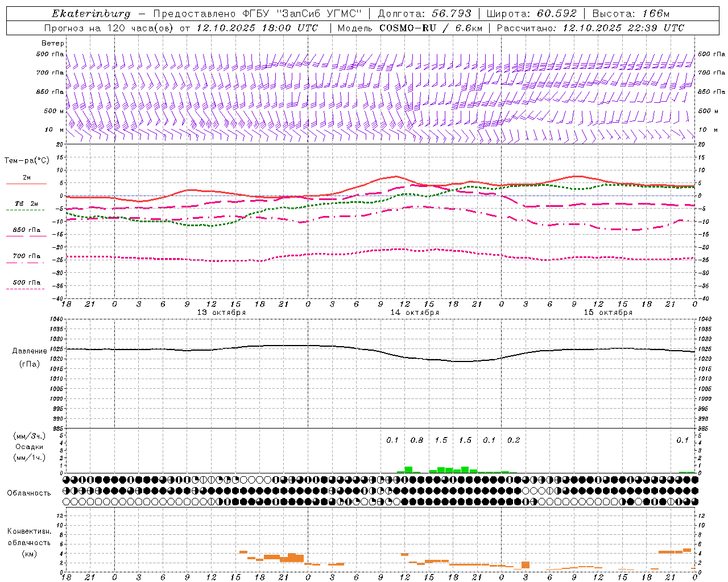Select the 'Широта: 60.592' header value

[532, 14]
